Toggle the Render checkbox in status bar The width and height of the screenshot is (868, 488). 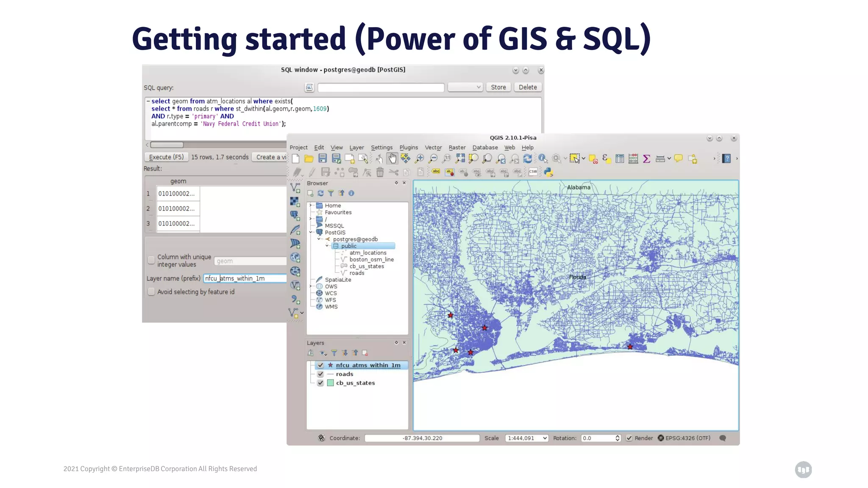(x=629, y=438)
